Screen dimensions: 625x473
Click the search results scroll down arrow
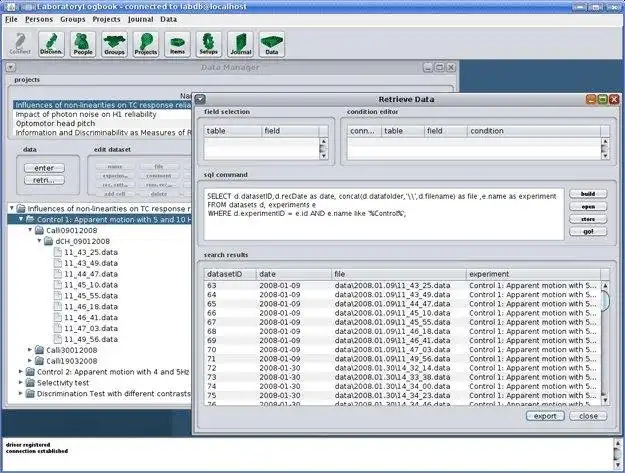click(x=605, y=400)
